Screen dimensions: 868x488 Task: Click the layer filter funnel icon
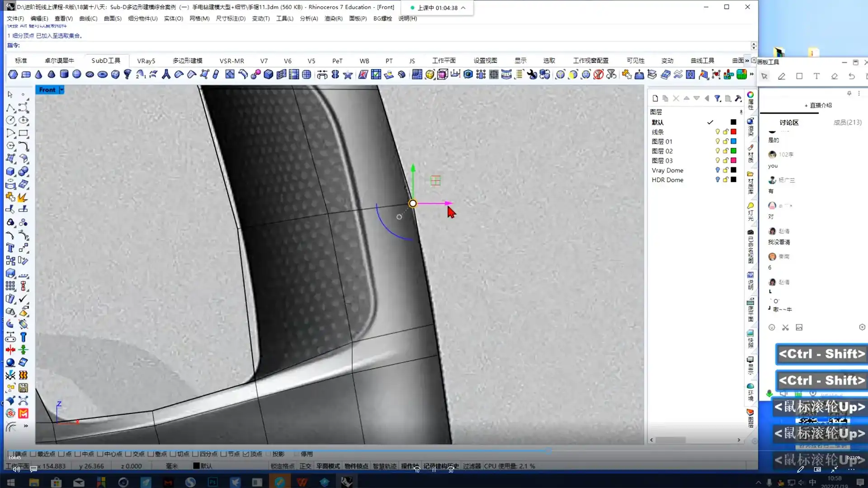point(717,98)
